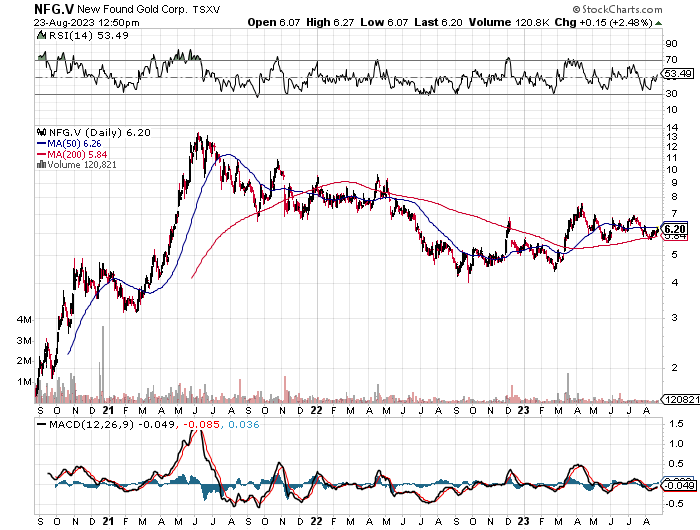Click the green up-arrow beside the Chg value
Screen dimensions: 700x530
(x=658, y=23)
